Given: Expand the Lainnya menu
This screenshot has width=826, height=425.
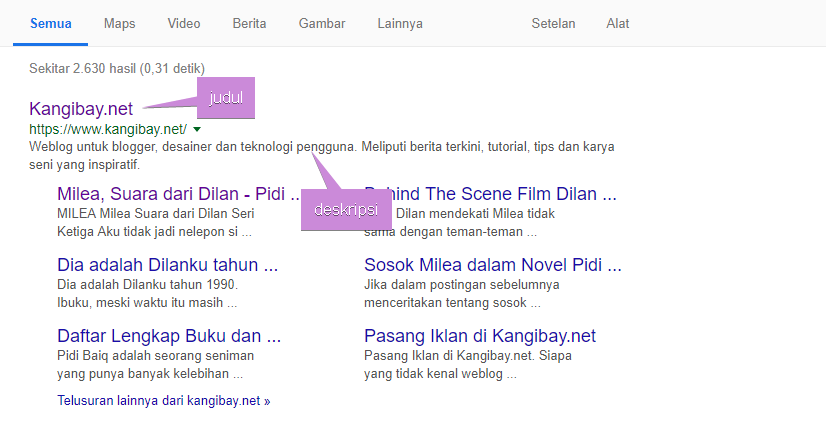Looking at the screenshot, I should pyautogui.click(x=400, y=24).
